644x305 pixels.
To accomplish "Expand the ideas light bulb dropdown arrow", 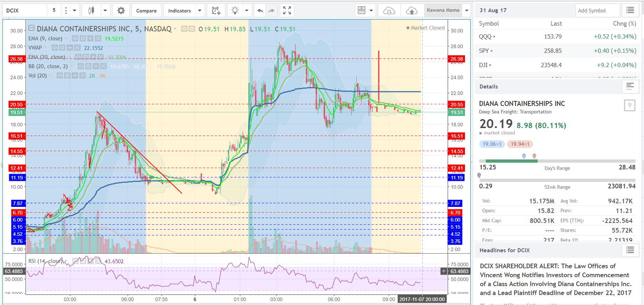I will (x=246, y=11).
